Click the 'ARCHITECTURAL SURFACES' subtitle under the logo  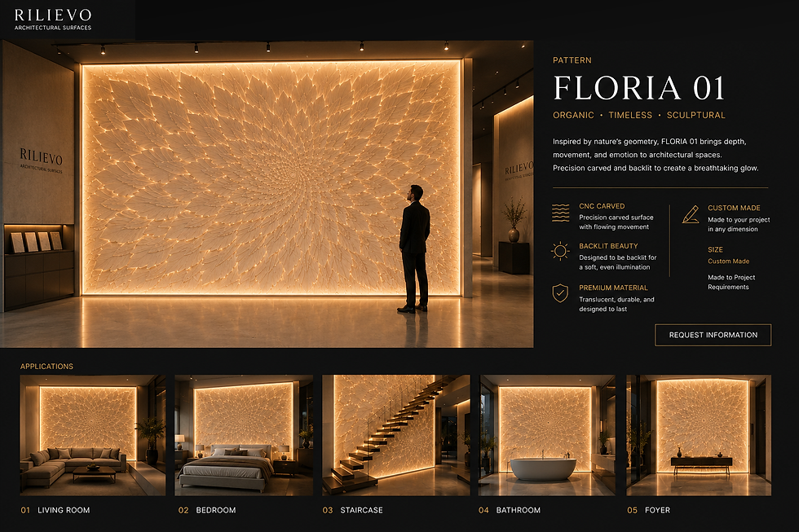point(53,28)
